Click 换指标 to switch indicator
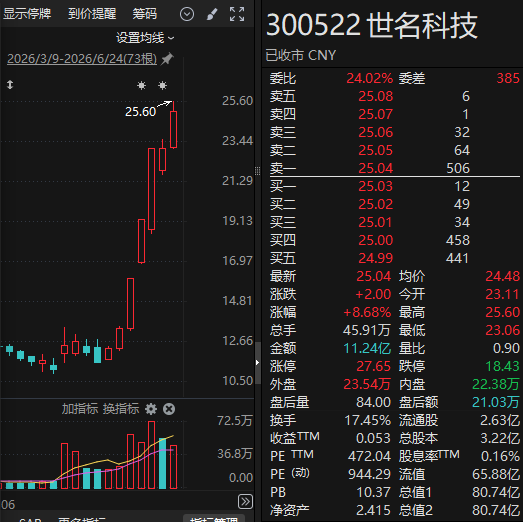This screenshot has width=523, height=522. point(121,409)
